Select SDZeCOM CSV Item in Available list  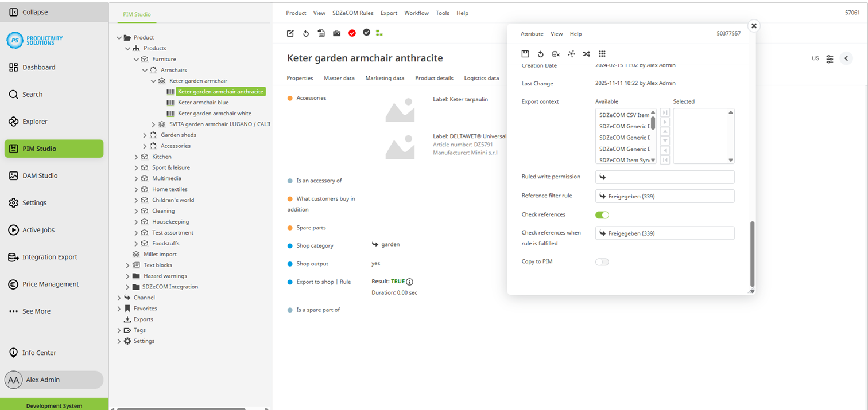(624, 115)
